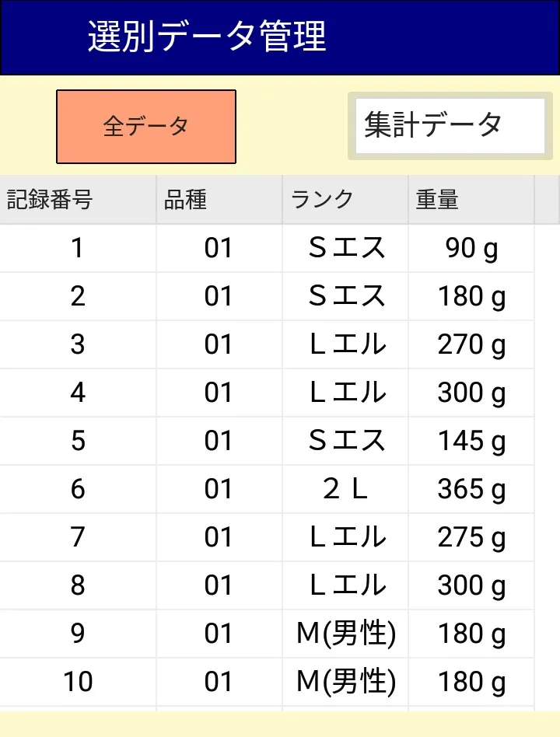
Task: Click the 275 g weight cell
Action: click(x=471, y=538)
